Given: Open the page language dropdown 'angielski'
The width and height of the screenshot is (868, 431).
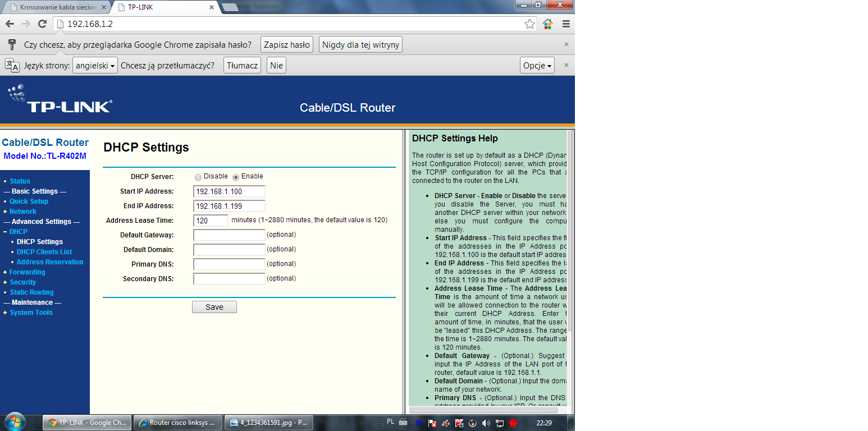Looking at the screenshot, I should point(95,65).
